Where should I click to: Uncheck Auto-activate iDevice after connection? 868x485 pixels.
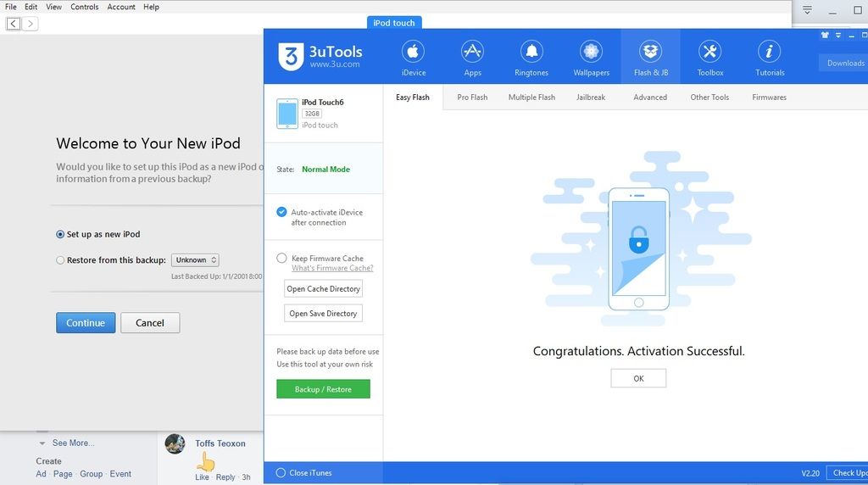click(x=281, y=212)
